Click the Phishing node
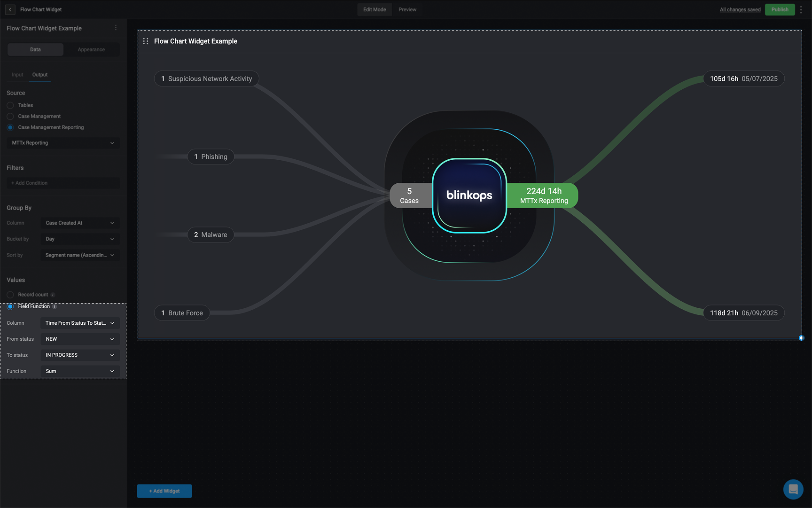The width and height of the screenshot is (812, 508). [211, 156]
